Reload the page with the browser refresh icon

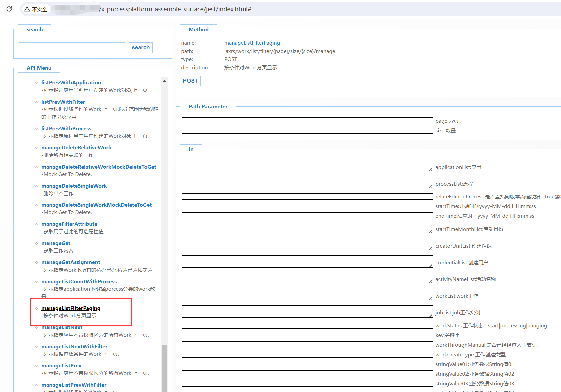pos(9,9)
